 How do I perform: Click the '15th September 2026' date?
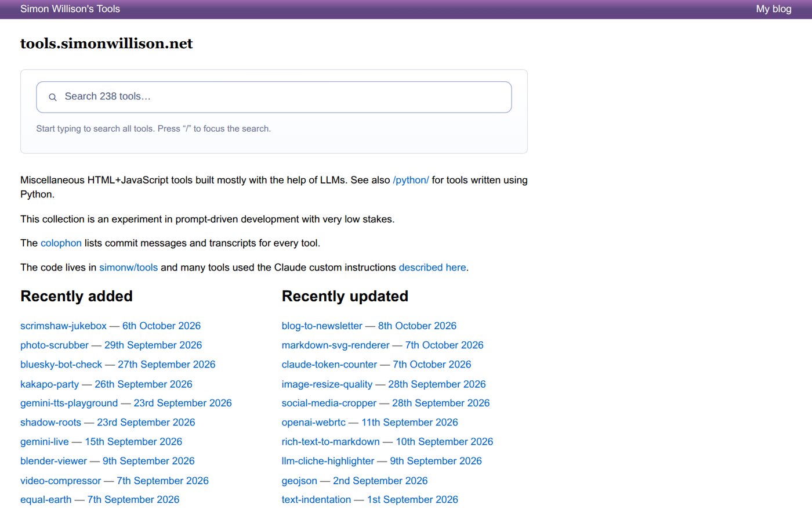point(133,442)
